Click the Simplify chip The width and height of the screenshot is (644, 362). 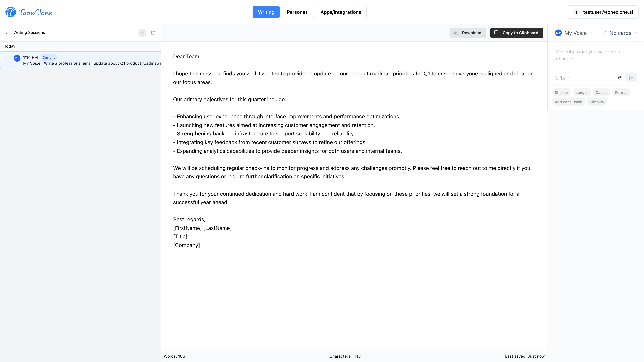597,102
